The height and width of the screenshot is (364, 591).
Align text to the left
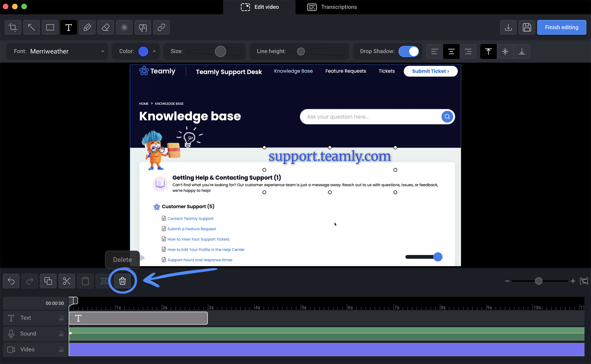434,51
